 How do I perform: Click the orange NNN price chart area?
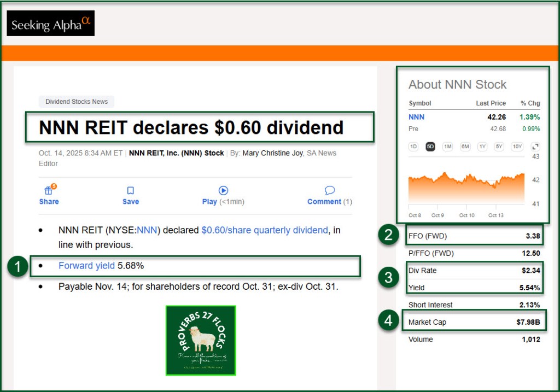click(x=465, y=189)
